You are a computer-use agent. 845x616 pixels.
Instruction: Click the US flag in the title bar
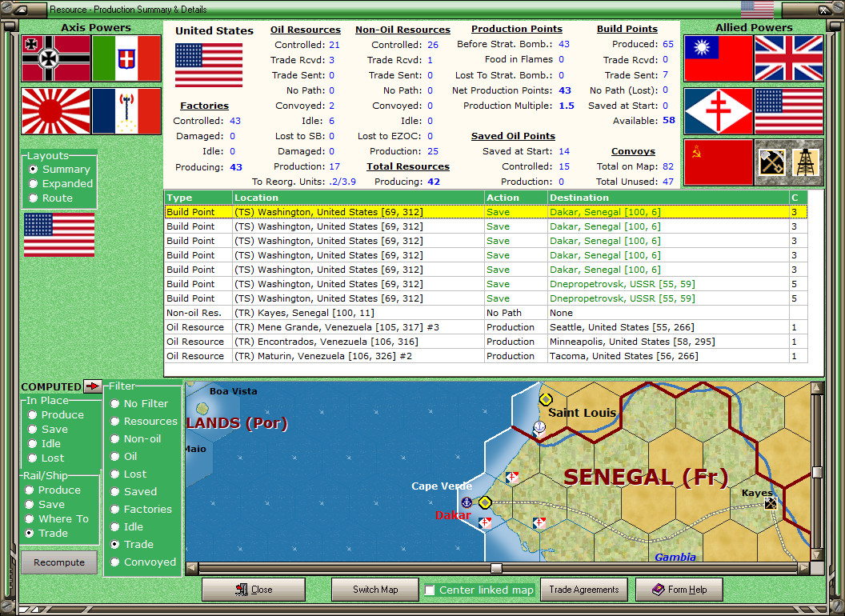click(x=757, y=9)
